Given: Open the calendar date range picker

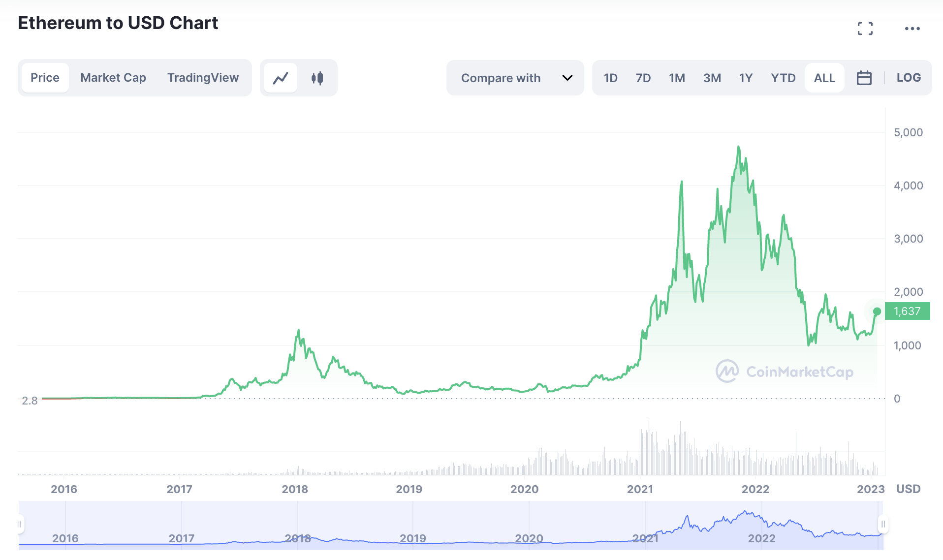Looking at the screenshot, I should [x=864, y=78].
